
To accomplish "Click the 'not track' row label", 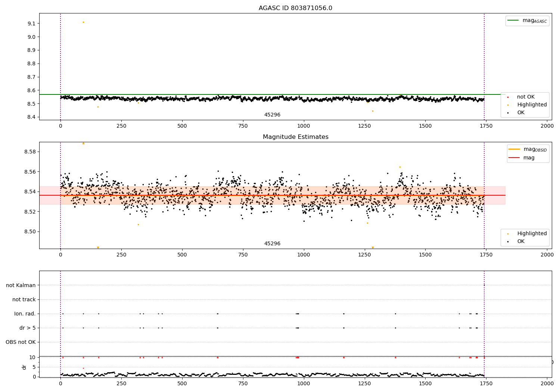I will 24,300.
